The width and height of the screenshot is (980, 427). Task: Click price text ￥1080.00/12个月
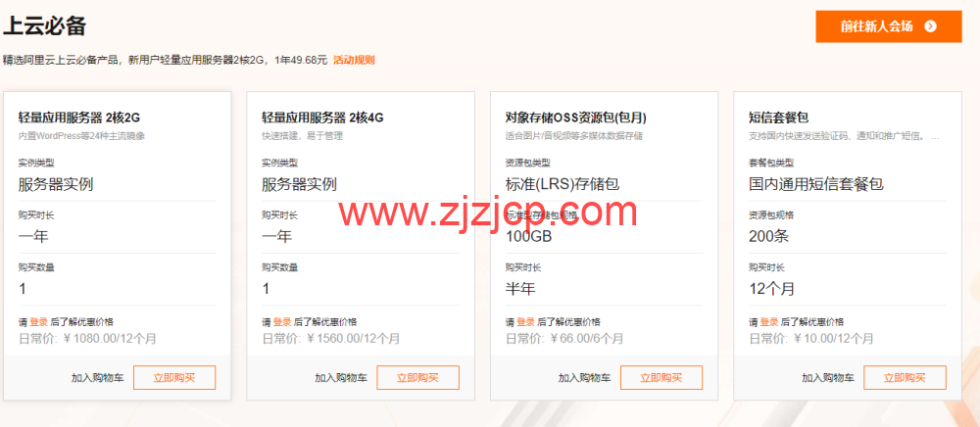pos(110,339)
